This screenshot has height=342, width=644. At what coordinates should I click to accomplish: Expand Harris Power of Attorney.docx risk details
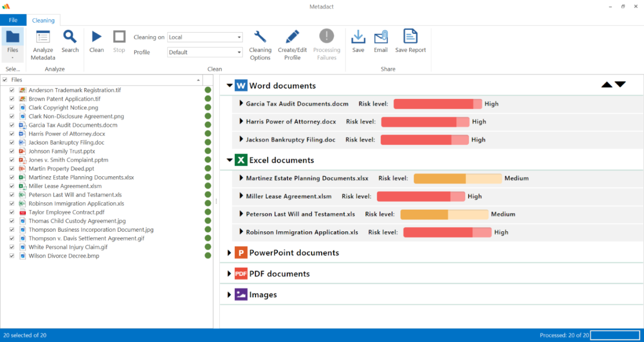241,122
